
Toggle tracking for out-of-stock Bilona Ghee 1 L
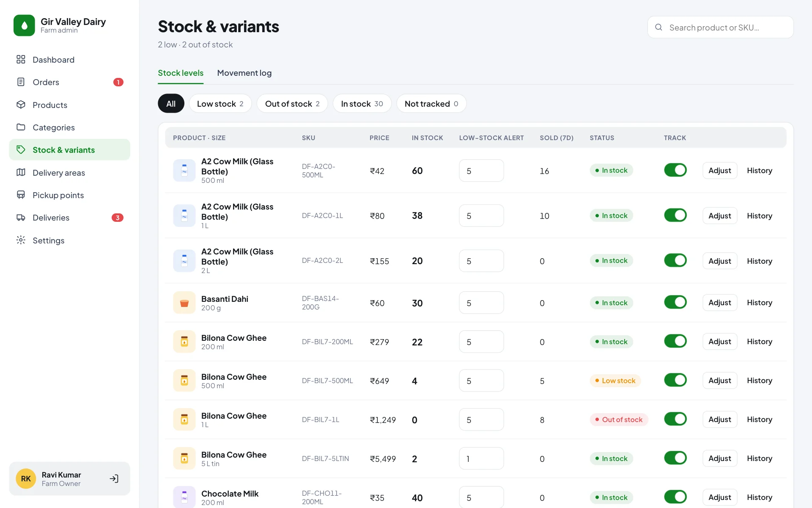pos(675,419)
